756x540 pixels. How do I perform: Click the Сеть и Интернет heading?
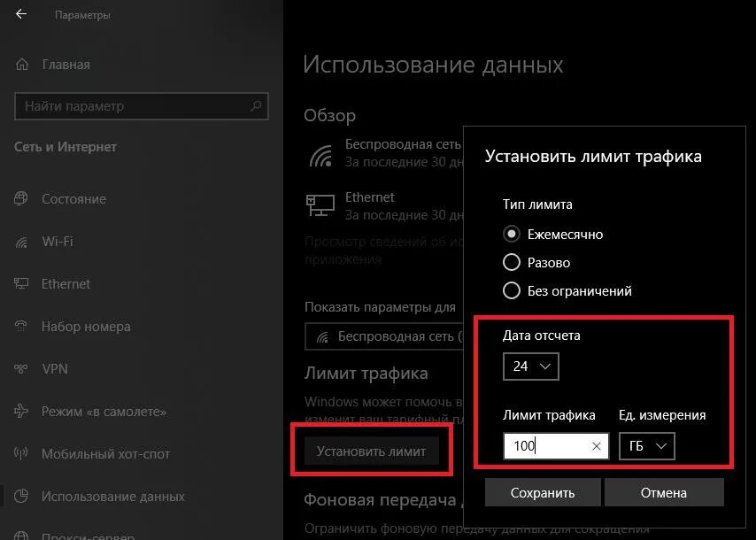point(66,147)
